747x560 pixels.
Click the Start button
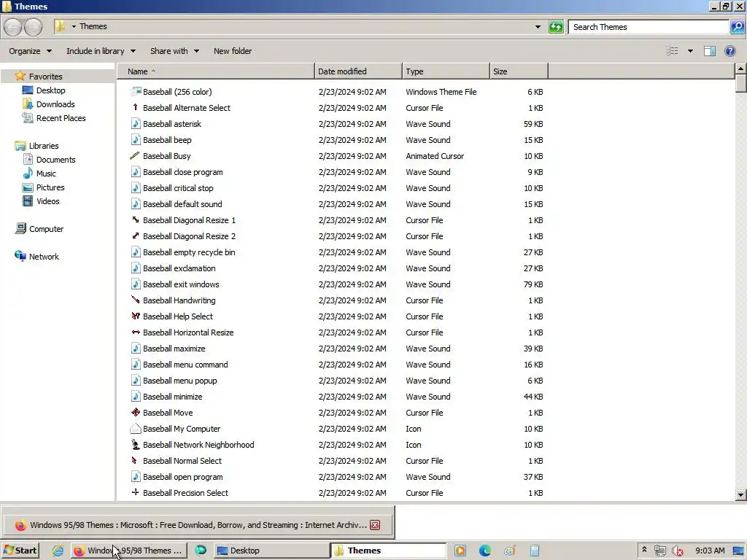pyautogui.click(x=20, y=551)
